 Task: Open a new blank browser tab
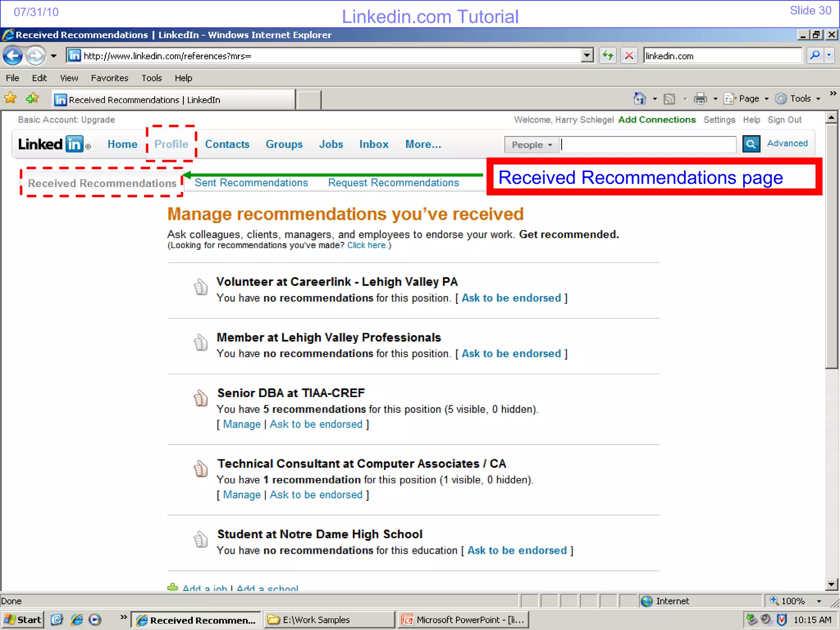coord(309,100)
